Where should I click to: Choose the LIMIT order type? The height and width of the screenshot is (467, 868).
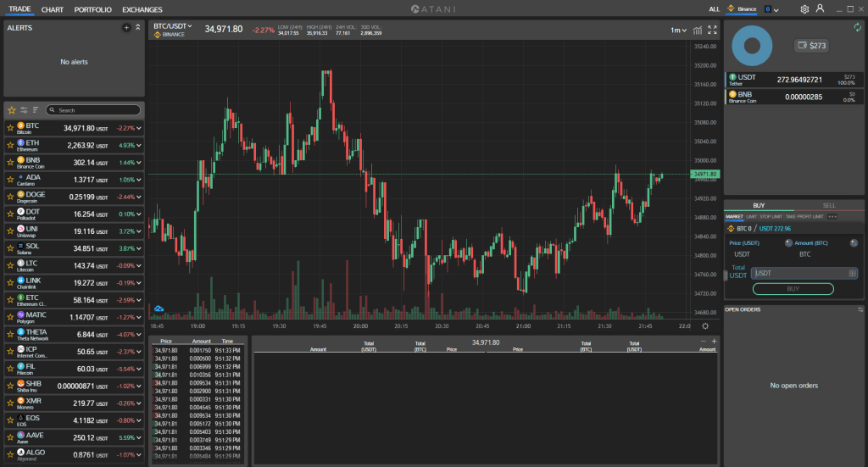point(751,216)
